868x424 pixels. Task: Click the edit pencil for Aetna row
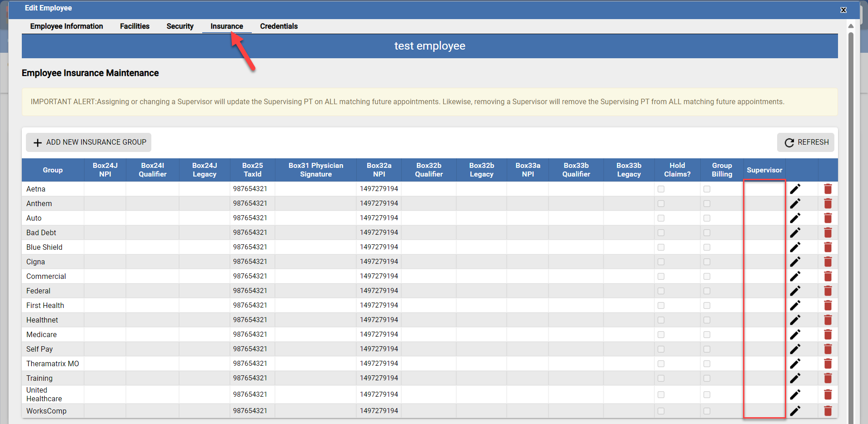[x=795, y=189]
